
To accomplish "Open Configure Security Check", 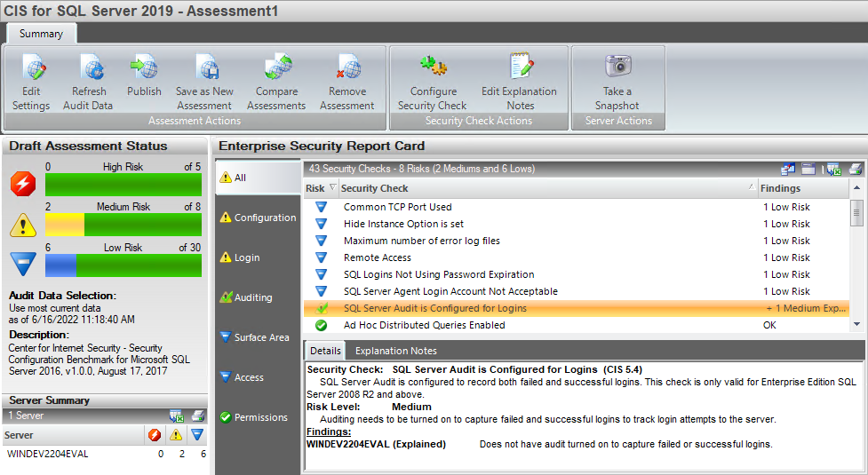I will [x=433, y=82].
